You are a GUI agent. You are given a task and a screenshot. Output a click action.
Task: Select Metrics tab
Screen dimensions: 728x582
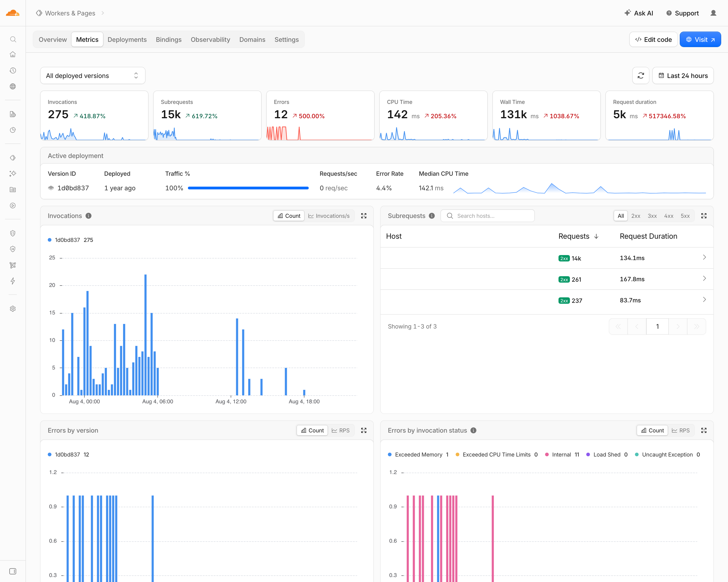(x=87, y=40)
